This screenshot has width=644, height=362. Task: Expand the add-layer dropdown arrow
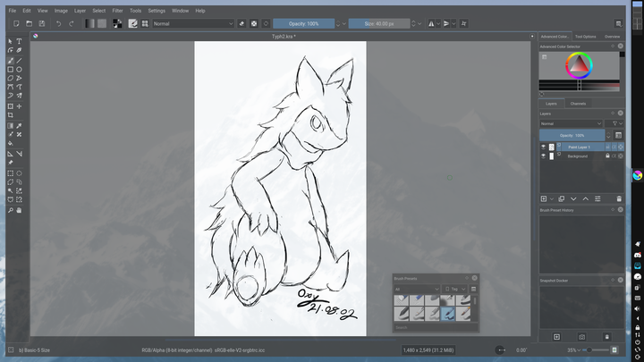[552, 199]
